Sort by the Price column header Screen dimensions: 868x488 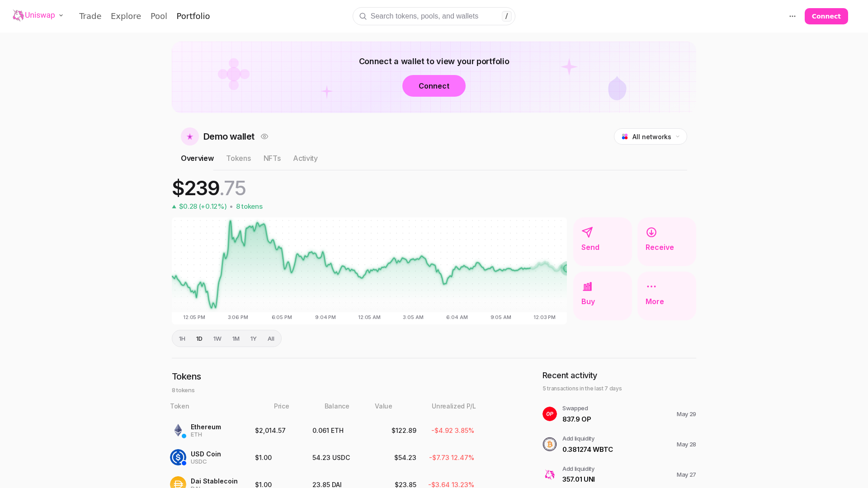tap(281, 406)
